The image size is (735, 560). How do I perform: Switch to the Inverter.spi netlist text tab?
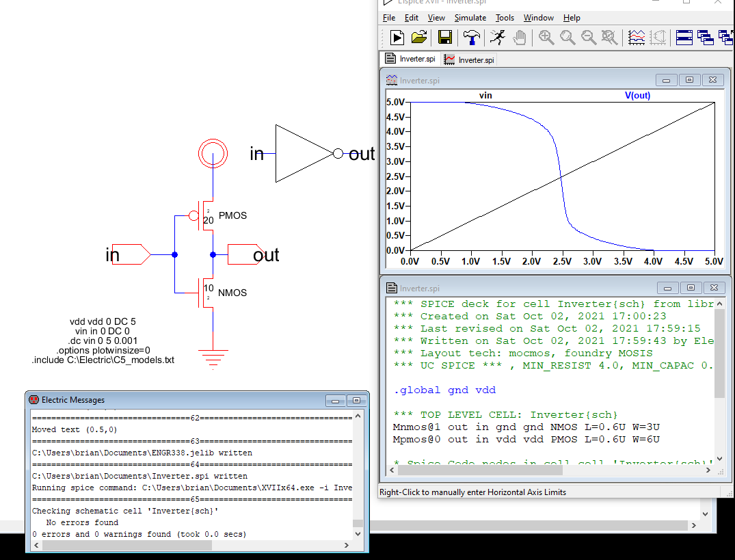(410, 59)
